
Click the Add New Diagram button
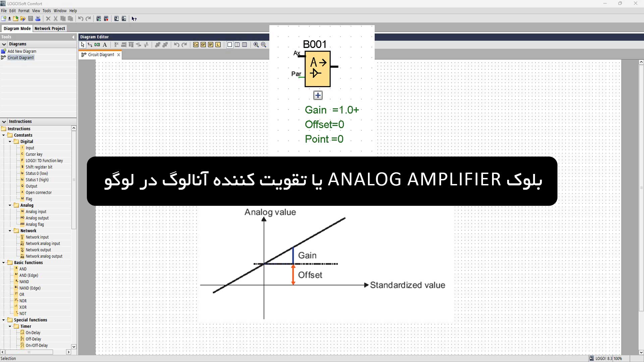[x=22, y=51]
